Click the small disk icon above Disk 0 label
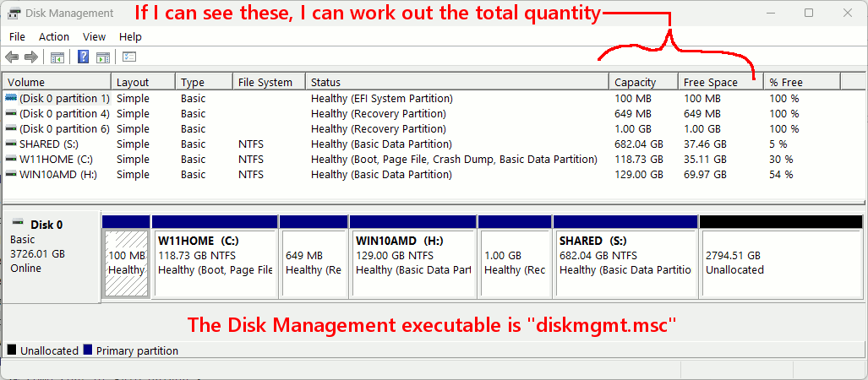868x380 pixels. [x=19, y=222]
